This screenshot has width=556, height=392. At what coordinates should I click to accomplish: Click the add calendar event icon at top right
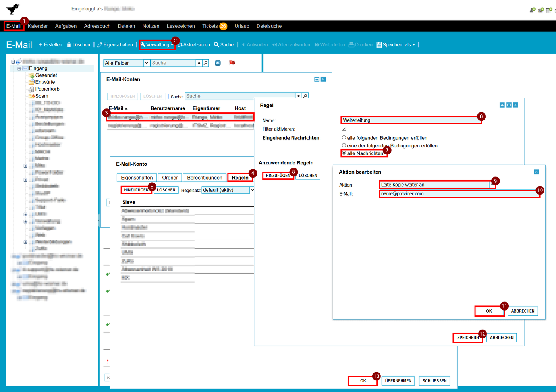(x=549, y=10)
